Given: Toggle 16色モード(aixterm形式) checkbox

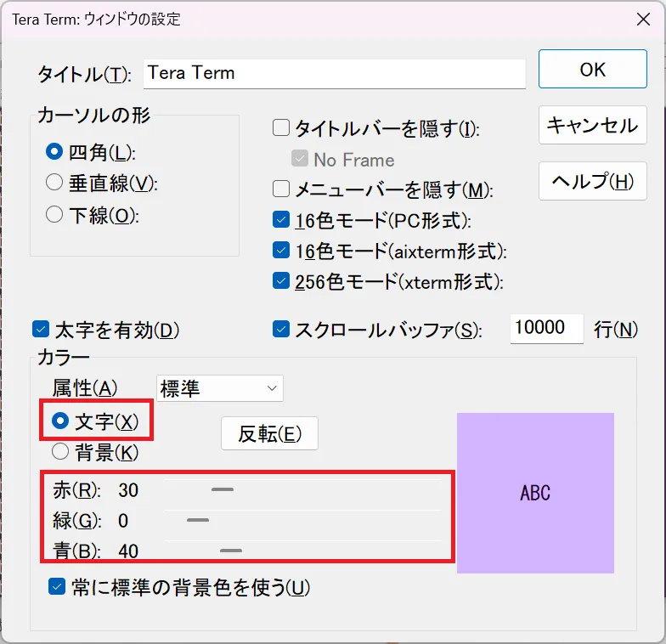Looking at the screenshot, I should click(280, 250).
